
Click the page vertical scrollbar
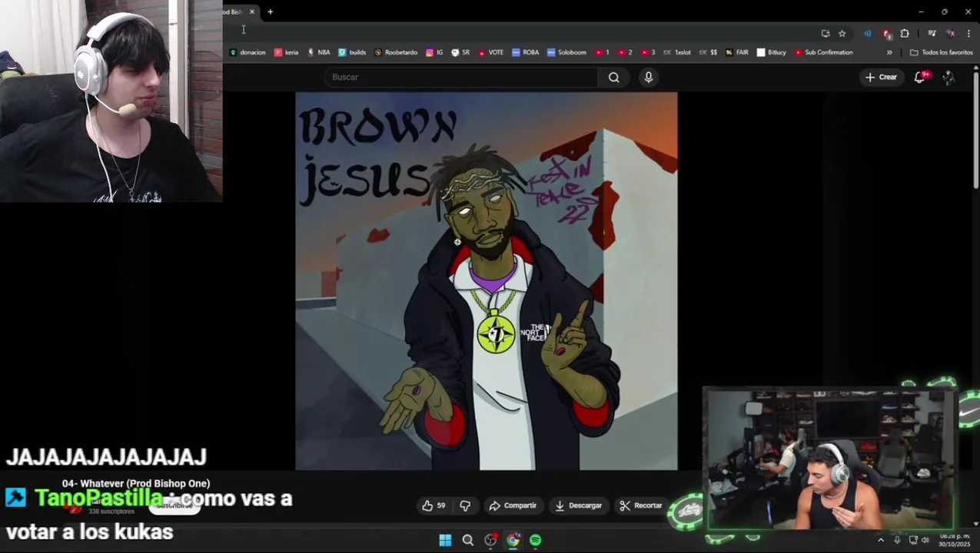[976, 131]
